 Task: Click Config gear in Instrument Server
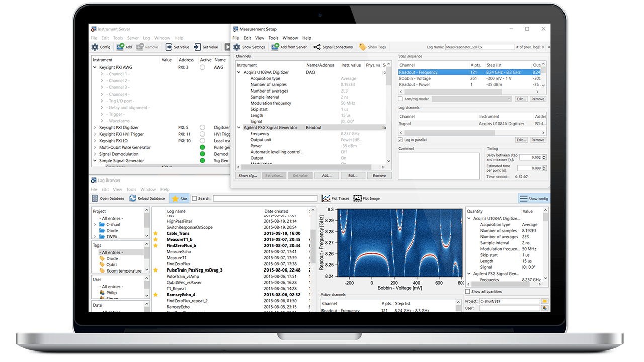[x=95, y=47]
